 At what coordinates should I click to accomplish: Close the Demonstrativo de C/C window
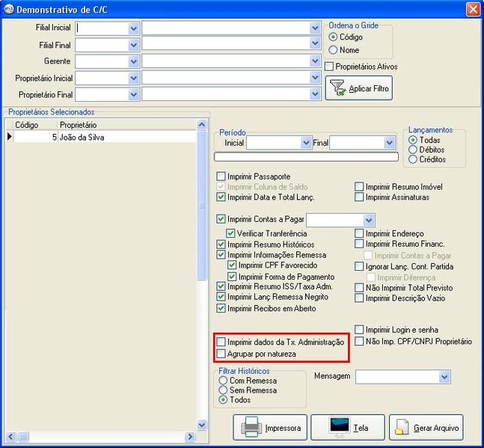[473, 9]
